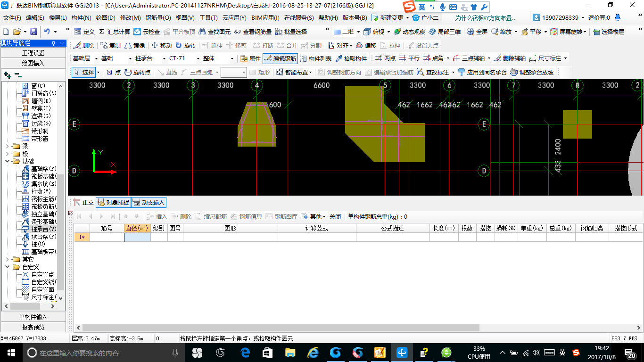Click 查找图元 find element tool
644x362 pixels.
point(215,32)
